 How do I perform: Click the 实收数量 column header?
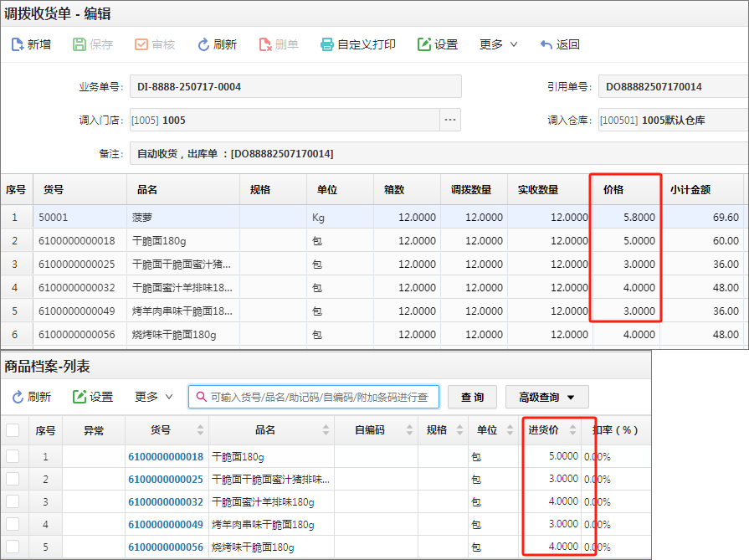pyautogui.click(x=550, y=190)
